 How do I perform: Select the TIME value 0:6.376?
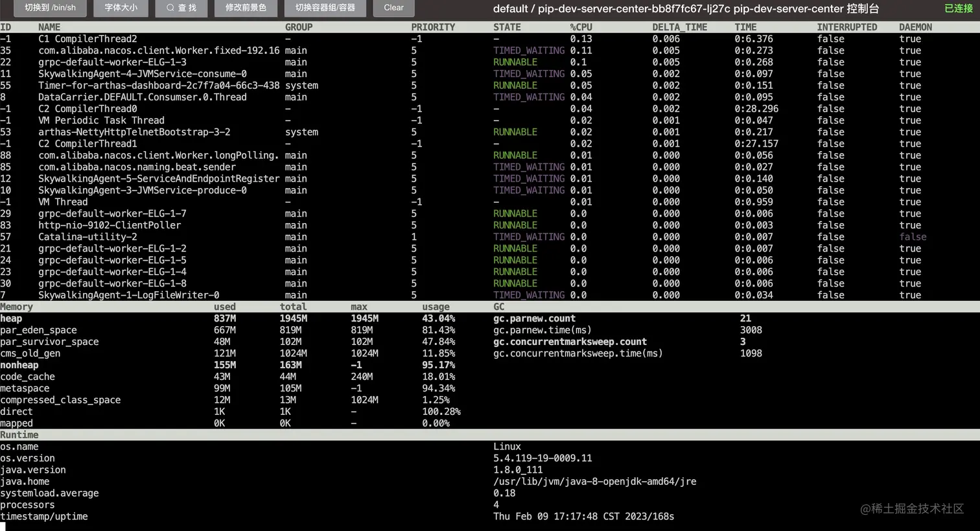754,39
